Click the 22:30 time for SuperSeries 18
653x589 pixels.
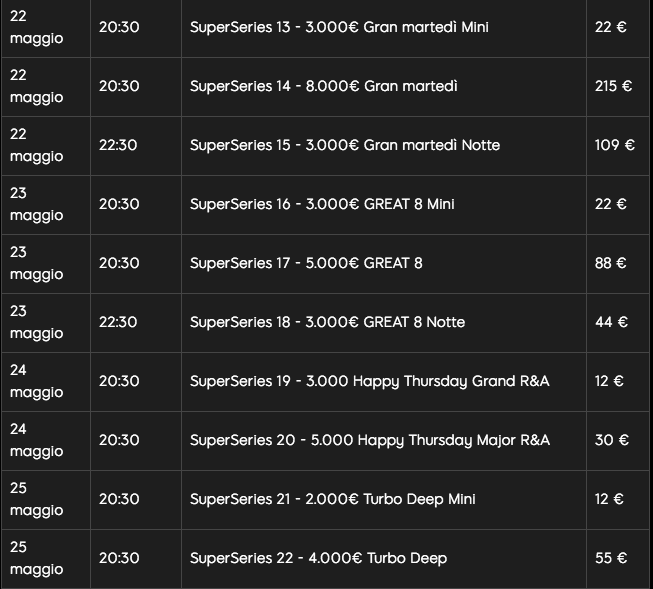tap(118, 322)
